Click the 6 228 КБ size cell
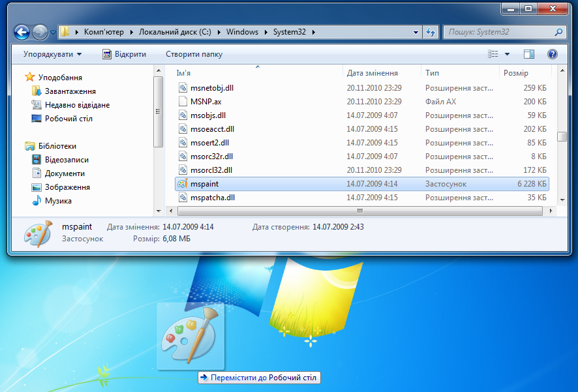Image resolution: width=578 pixels, height=392 pixels. pos(532,184)
